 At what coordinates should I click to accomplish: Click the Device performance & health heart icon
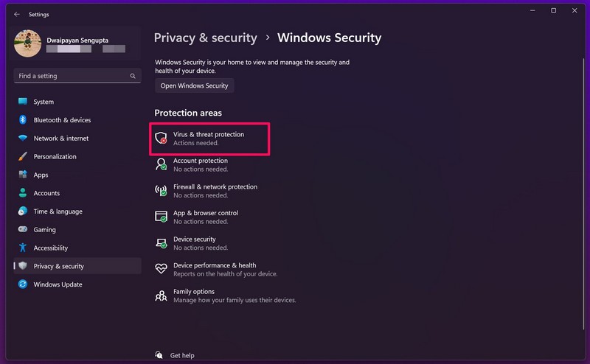(x=161, y=269)
